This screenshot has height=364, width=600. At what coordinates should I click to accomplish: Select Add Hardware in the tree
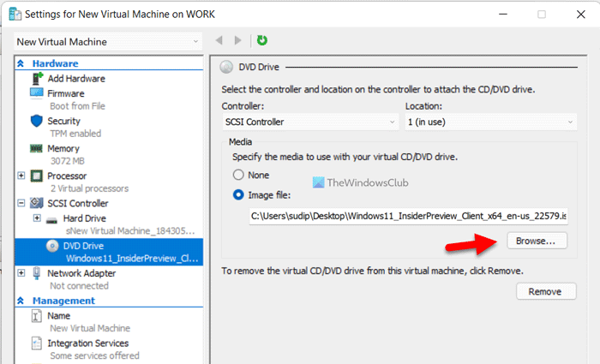[x=76, y=79]
